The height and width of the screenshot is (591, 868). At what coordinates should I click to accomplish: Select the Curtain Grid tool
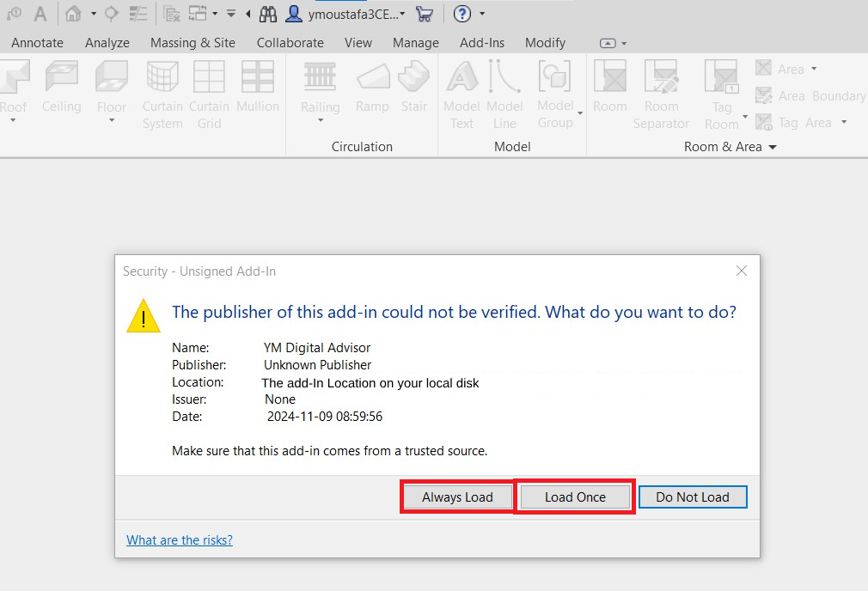tap(209, 94)
